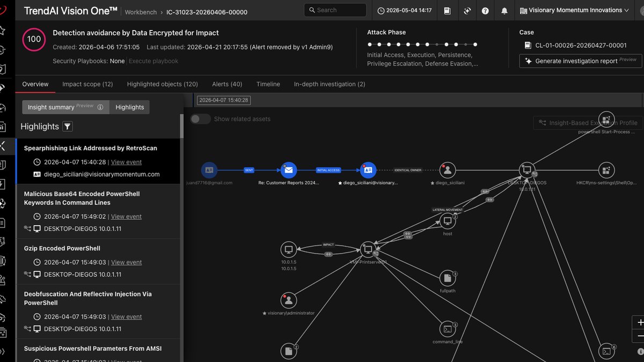This screenshot has height=362, width=644.
Task: Select the diego_siciliani user node
Action: click(x=448, y=171)
